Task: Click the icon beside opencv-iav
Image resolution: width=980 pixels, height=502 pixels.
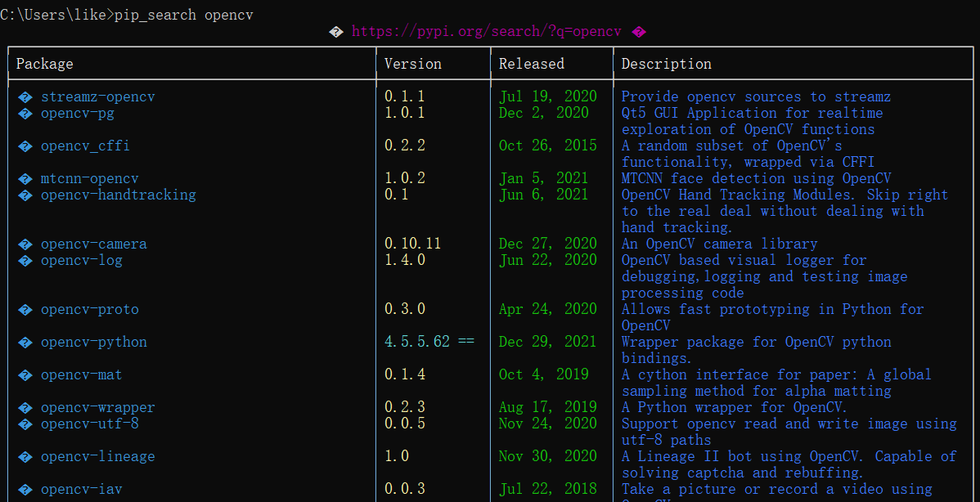Action: point(25,488)
